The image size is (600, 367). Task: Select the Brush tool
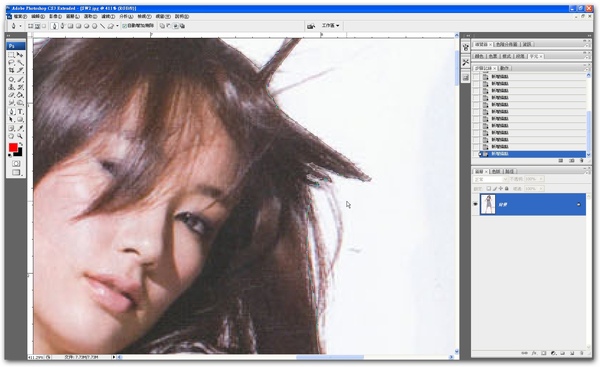tap(20, 80)
